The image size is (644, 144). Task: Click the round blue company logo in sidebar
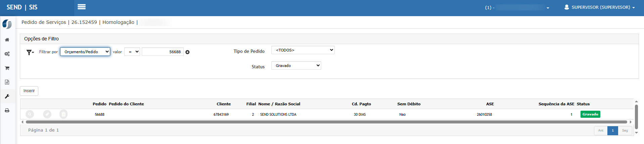(7, 24)
